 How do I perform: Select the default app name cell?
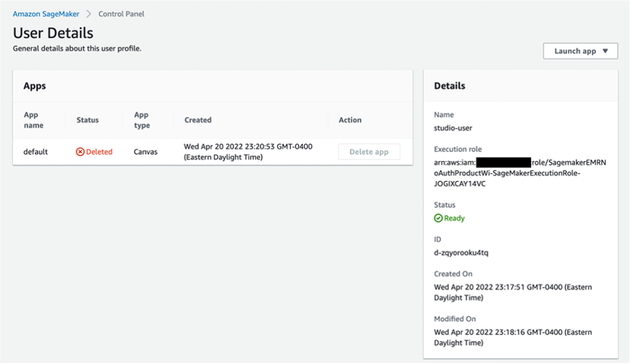point(36,152)
